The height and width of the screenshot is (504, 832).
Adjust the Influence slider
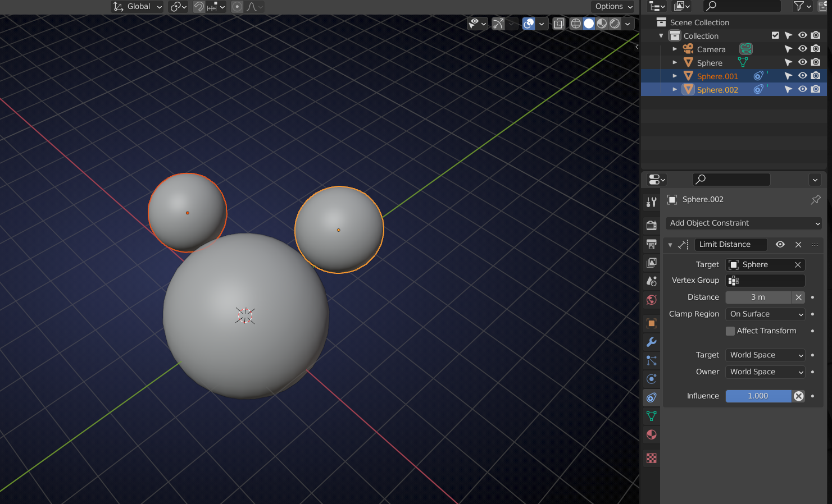758,396
